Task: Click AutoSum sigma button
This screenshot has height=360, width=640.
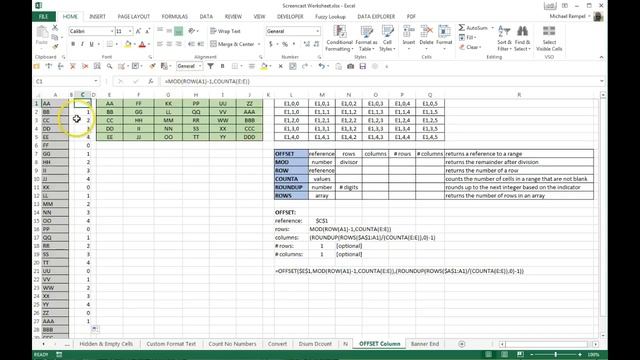Action: point(473,28)
